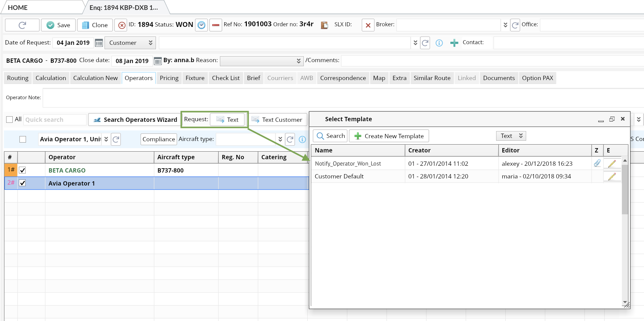Viewport: 644px width, 321px height.
Task: Open the Text type dropdown in Select Template
Action: click(x=511, y=136)
